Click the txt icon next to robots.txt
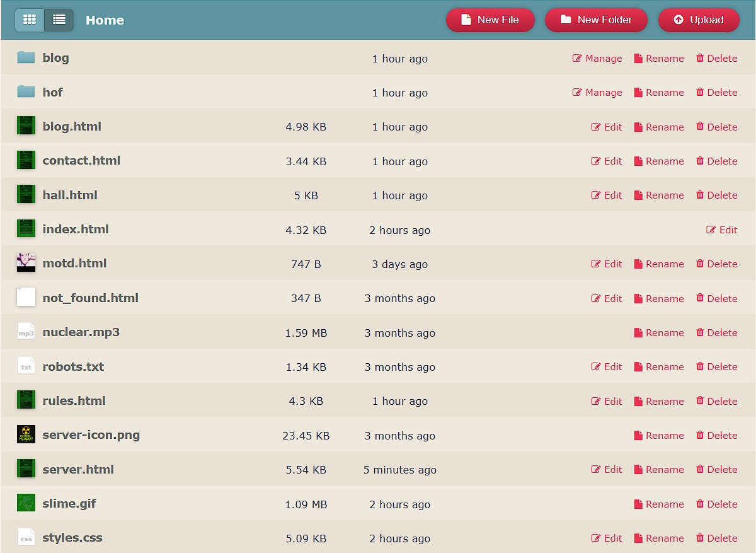 (26, 366)
